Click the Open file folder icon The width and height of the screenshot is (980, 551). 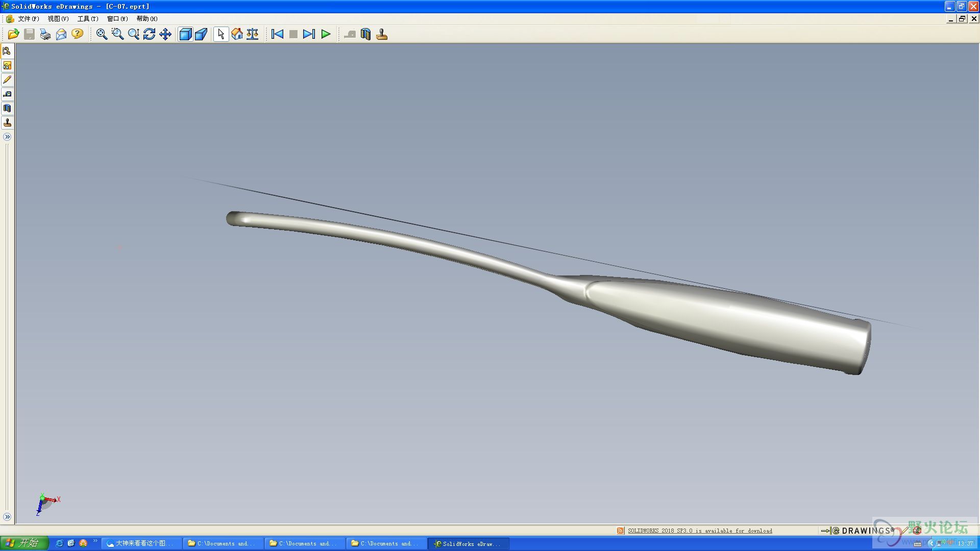click(13, 34)
